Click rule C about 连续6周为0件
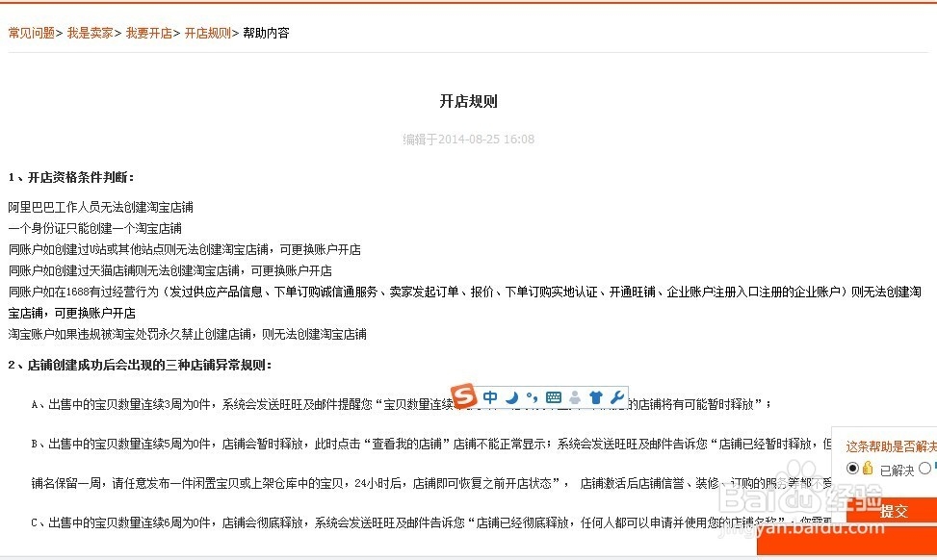 click(x=430, y=523)
